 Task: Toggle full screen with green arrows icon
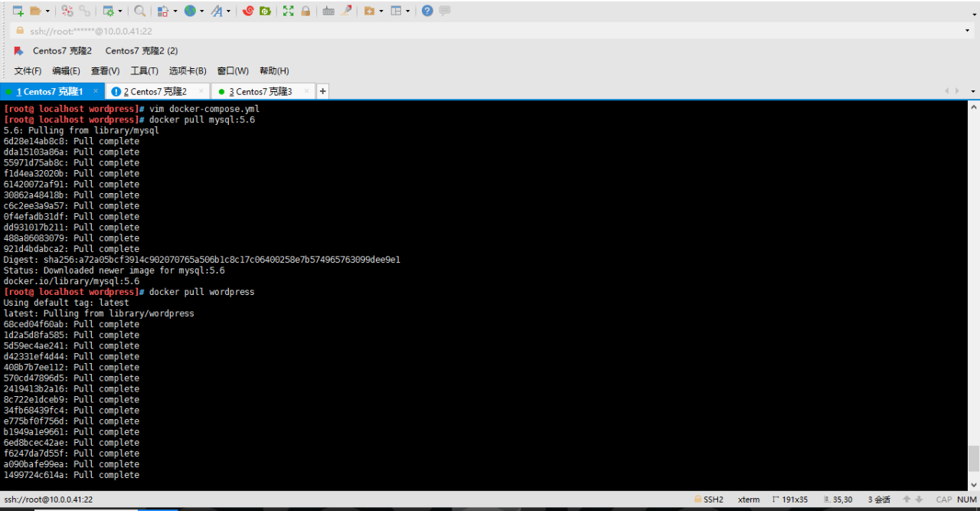[288, 11]
